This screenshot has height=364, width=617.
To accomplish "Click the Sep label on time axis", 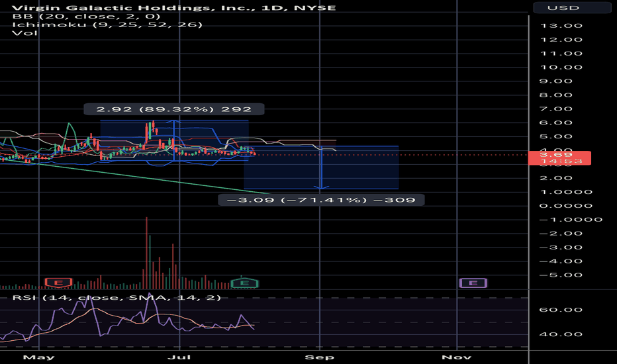I will (x=320, y=357).
